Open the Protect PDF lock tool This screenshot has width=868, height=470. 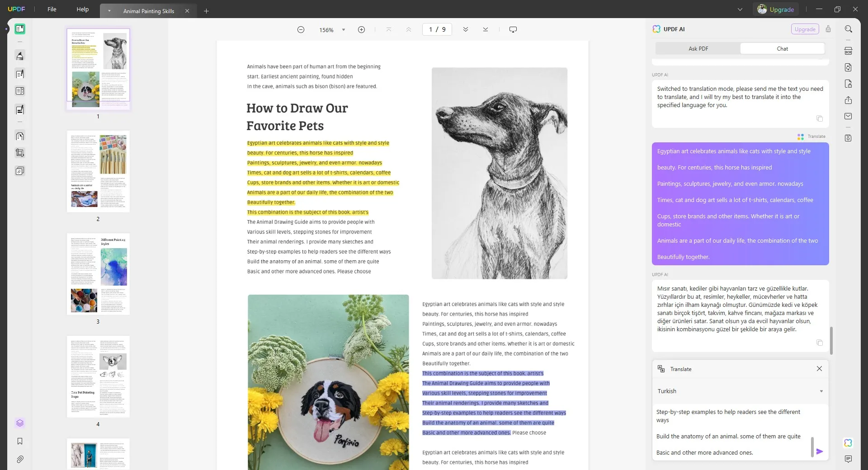pos(849,84)
